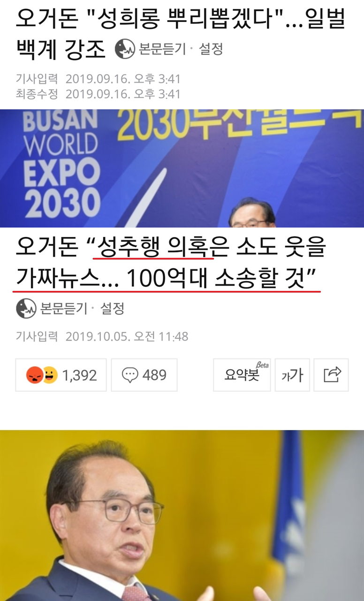The height and width of the screenshot is (601, 364).
Task: Tap the share arrow icon
Action: (x=332, y=375)
